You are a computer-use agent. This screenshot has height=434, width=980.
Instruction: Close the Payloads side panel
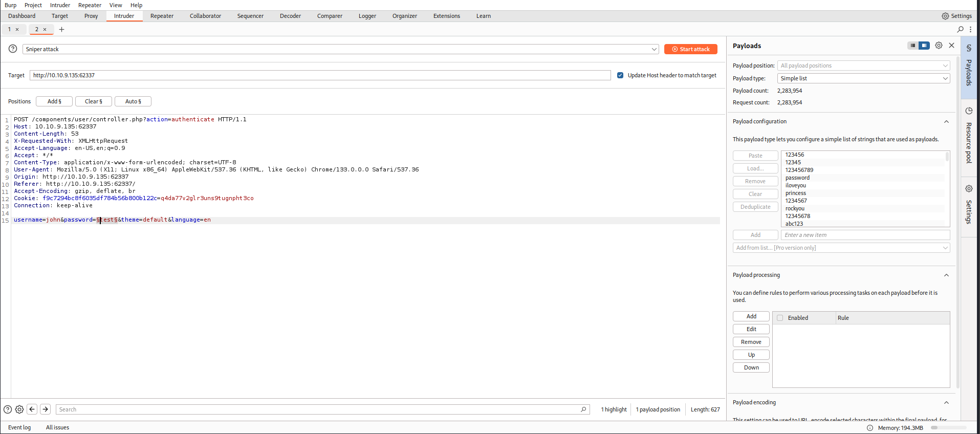point(951,45)
